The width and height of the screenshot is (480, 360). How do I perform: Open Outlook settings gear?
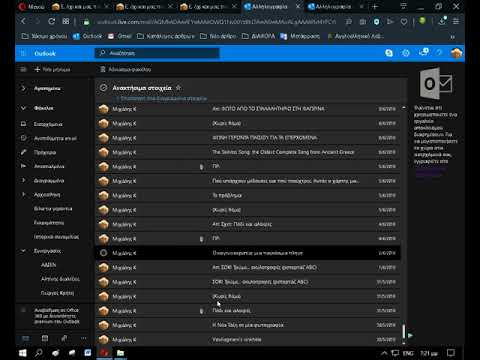click(x=406, y=53)
